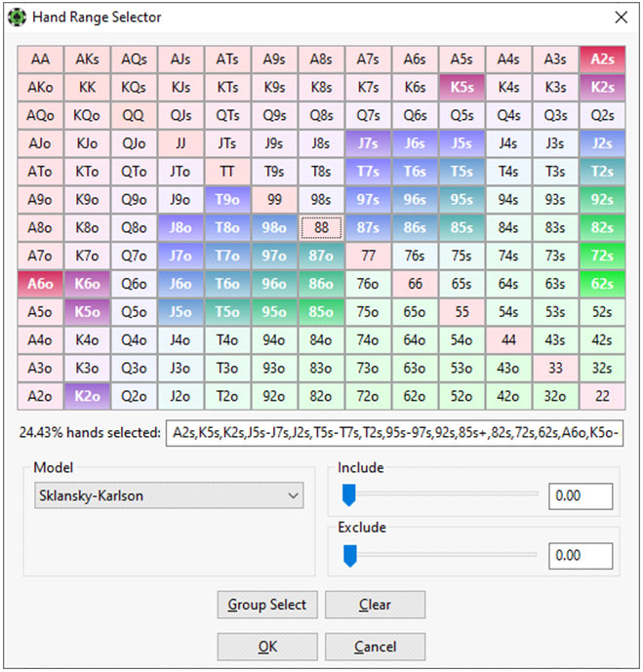Cancel the hand range dialog
The width and height of the screenshot is (643, 672).
[x=375, y=647]
